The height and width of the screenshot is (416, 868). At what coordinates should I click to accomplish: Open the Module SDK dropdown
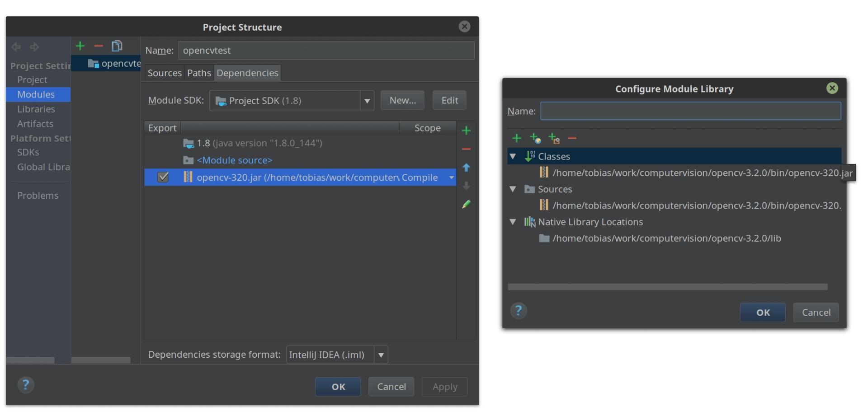[x=367, y=101]
